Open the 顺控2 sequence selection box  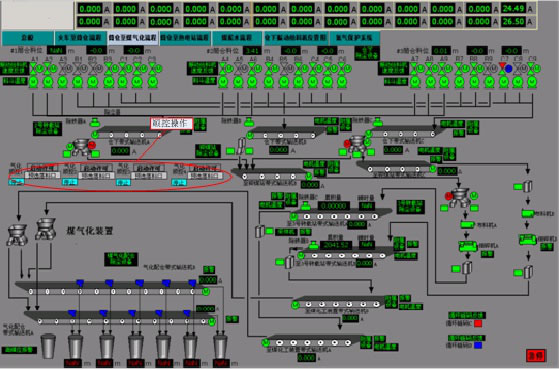pyautogui.click(x=96, y=175)
